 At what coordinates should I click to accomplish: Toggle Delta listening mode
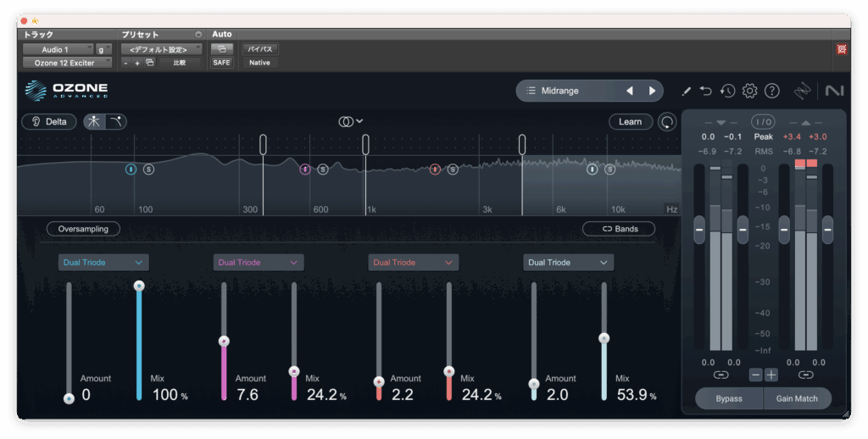(x=49, y=122)
